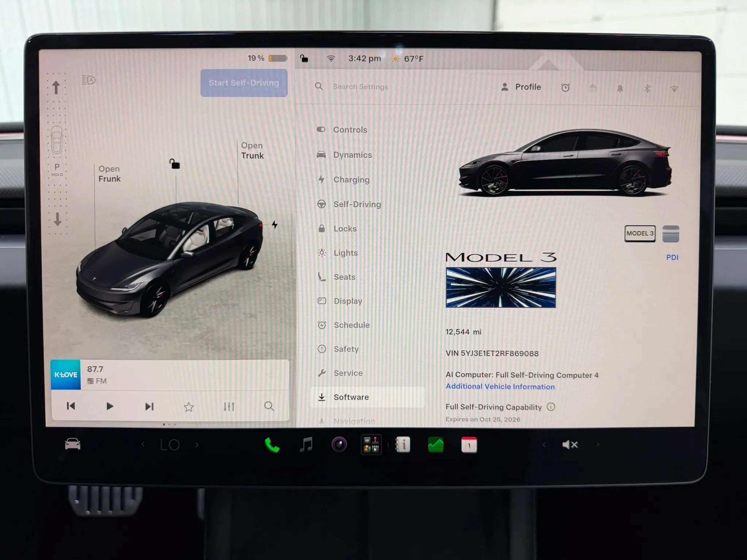
Task: Toggle the auto high beam headlight icon
Action: [88, 80]
